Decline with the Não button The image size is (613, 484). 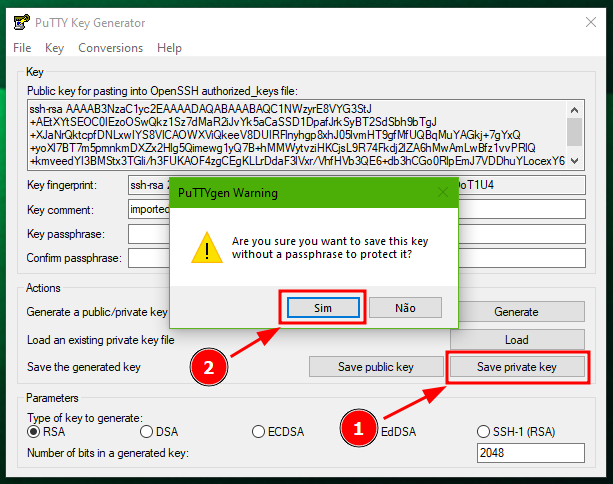tap(405, 308)
